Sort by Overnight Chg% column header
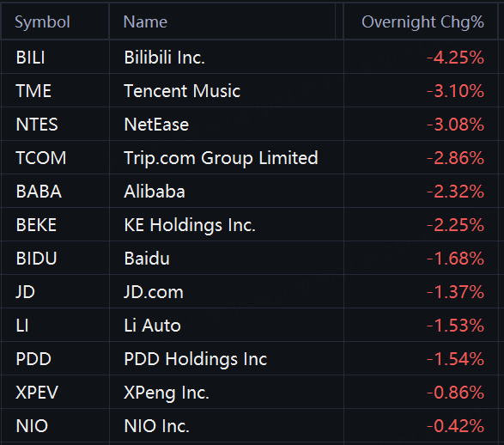The width and height of the screenshot is (504, 445). pos(422,22)
